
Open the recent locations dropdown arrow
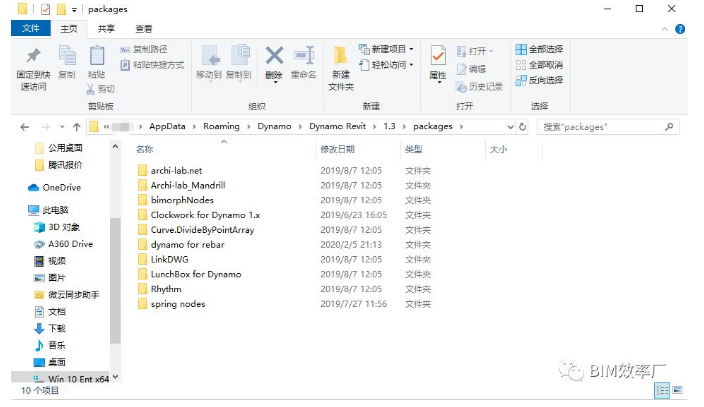point(62,127)
